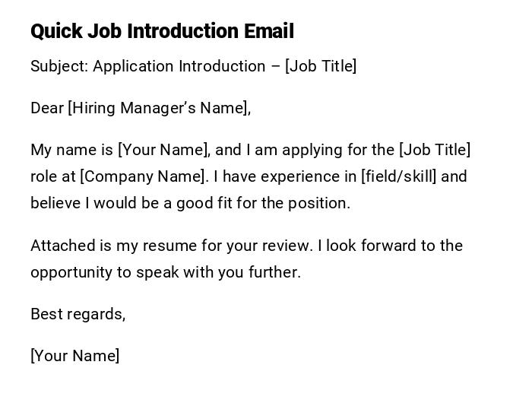Click the word 'Dear' in the greeting
The height and width of the screenshot is (403, 532).
47,108
